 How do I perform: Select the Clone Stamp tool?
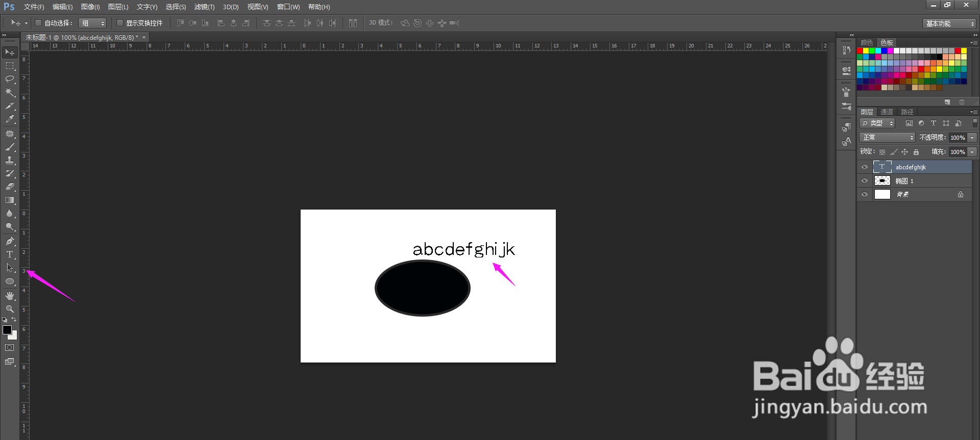point(10,160)
